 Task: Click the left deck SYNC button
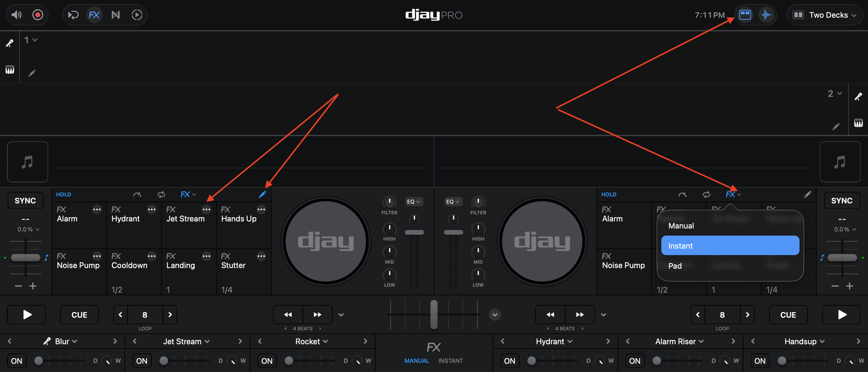click(x=25, y=200)
